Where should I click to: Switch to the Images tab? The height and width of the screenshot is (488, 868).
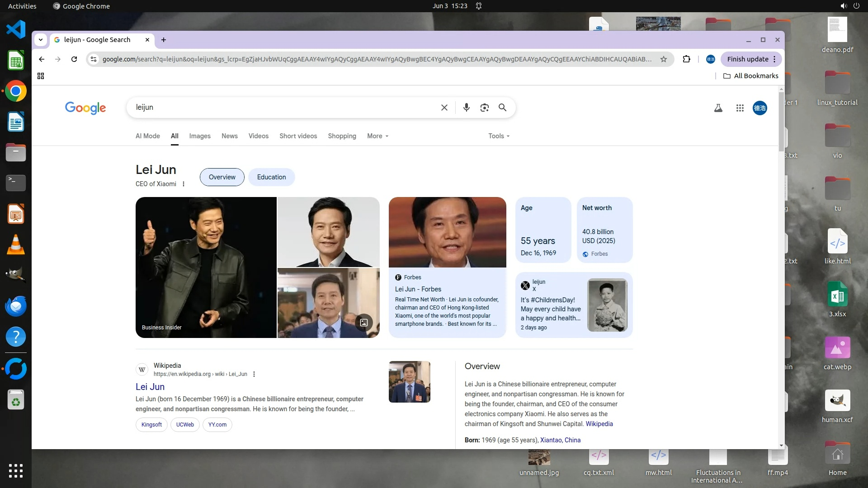pyautogui.click(x=199, y=136)
